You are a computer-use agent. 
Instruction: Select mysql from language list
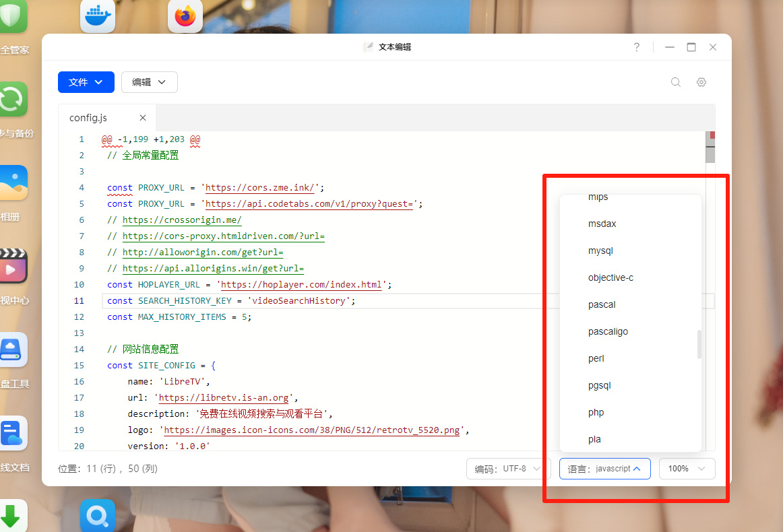coord(600,251)
